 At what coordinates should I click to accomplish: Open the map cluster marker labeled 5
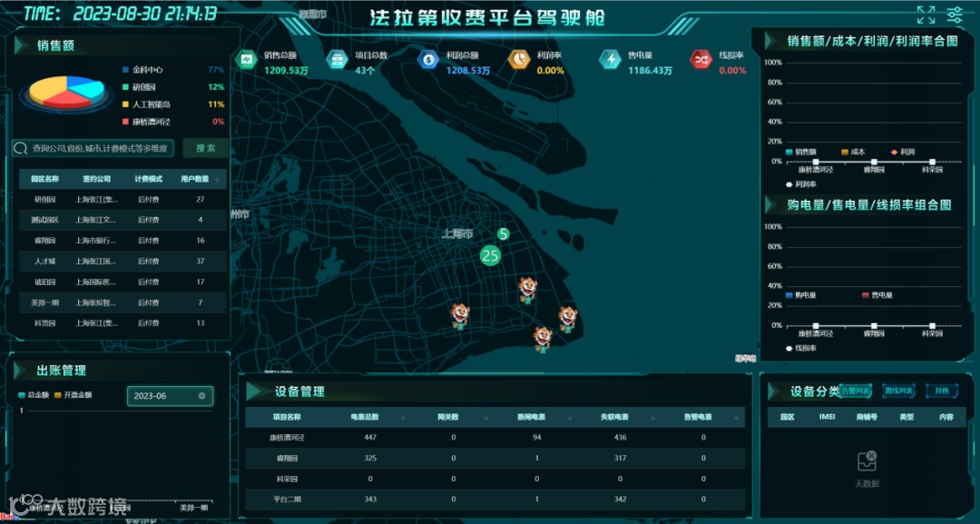[503, 234]
